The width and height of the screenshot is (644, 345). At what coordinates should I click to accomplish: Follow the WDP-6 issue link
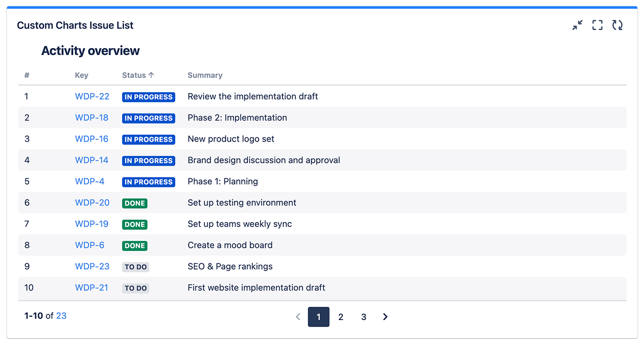[90, 245]
